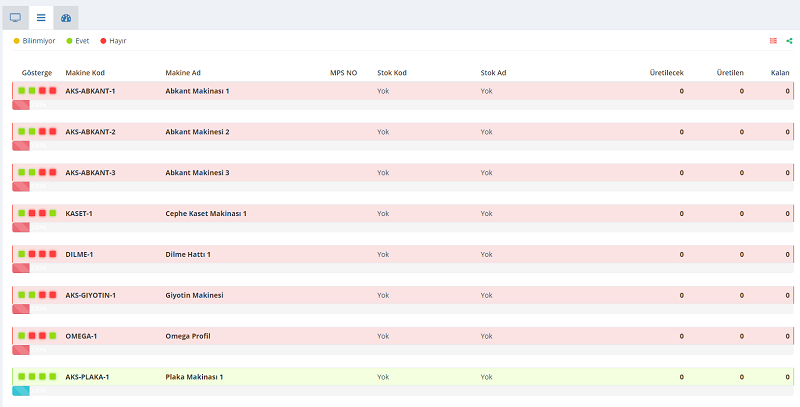Open the dashboard gauge tab
This screenshot has height=407, width=800.
[66, 18]
